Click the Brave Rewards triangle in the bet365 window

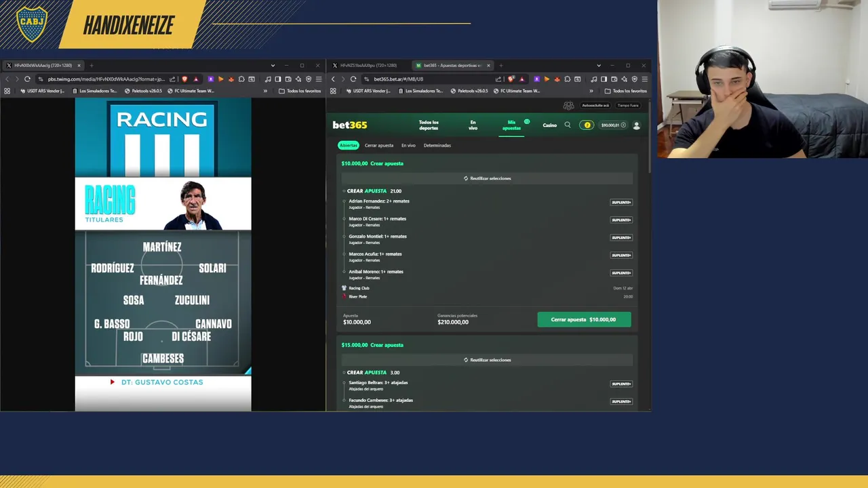522,79
